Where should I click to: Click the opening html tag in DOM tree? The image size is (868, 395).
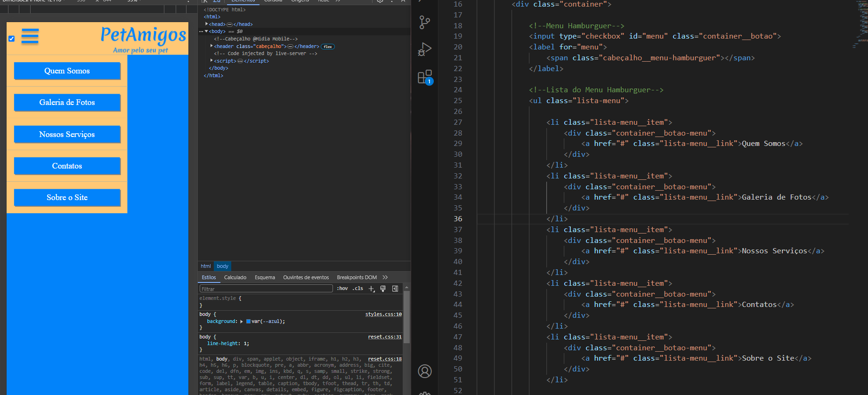211,17
